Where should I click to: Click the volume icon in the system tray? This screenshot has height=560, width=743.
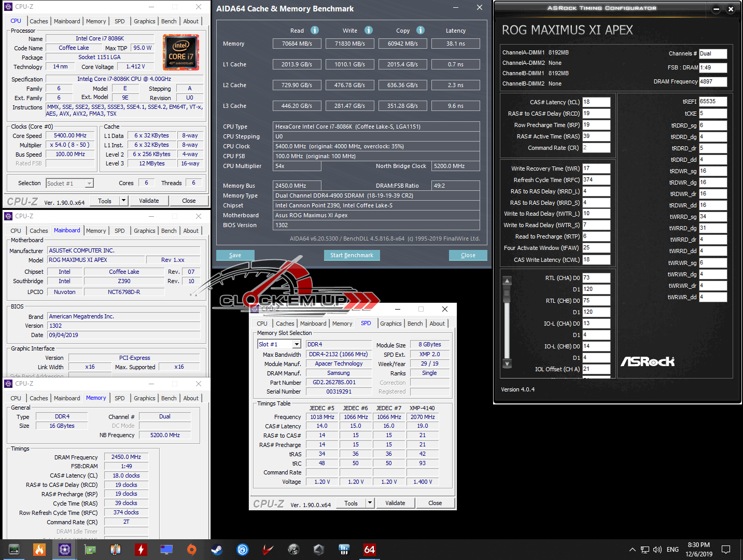657,550
